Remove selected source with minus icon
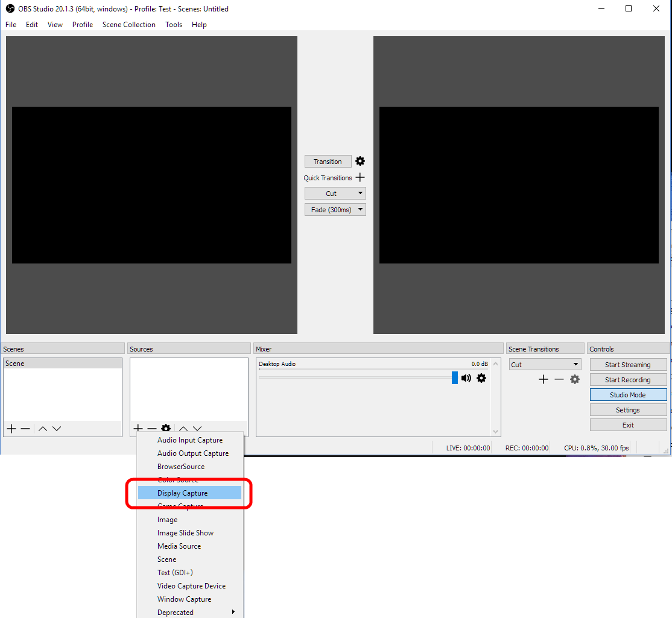The height and width of the screenshot is (618, 672). click(152, 428)
